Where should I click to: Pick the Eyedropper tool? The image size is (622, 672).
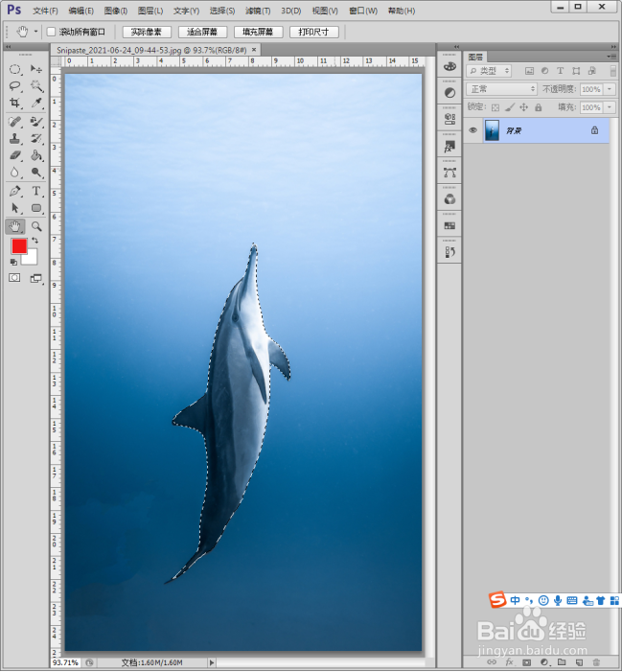click(x=36, y=104)
